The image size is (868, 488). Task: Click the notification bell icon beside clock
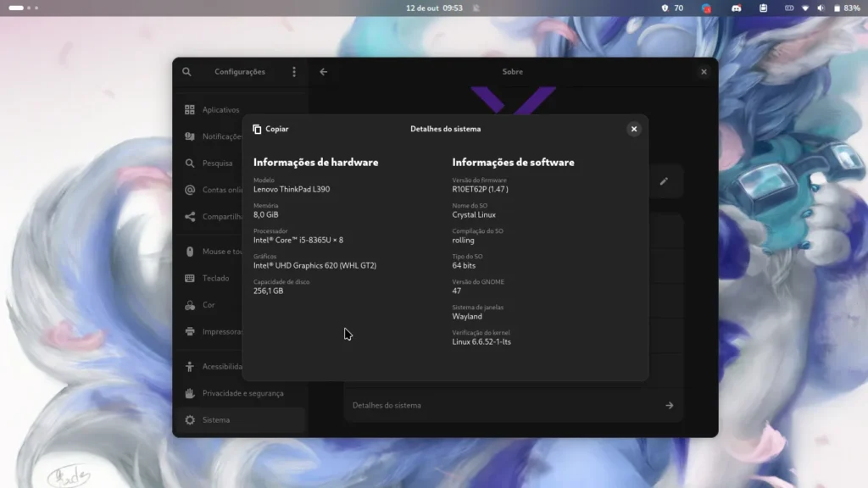click(476, 8)
